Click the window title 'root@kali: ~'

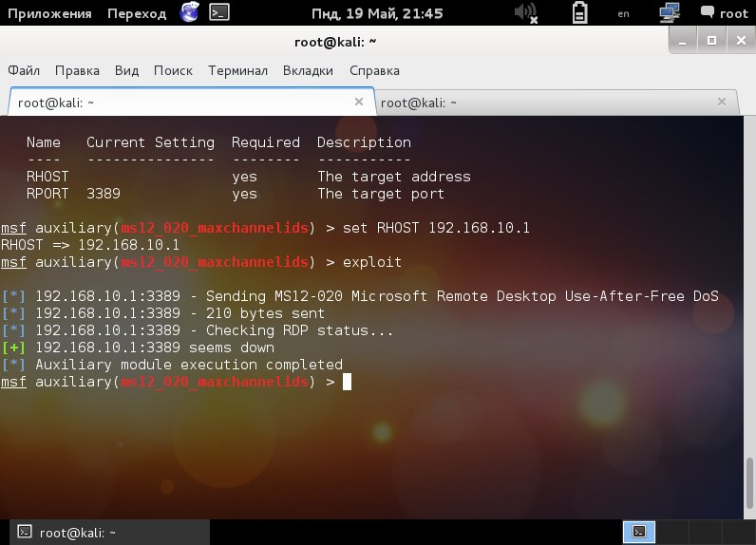click(x=335, y=43)
